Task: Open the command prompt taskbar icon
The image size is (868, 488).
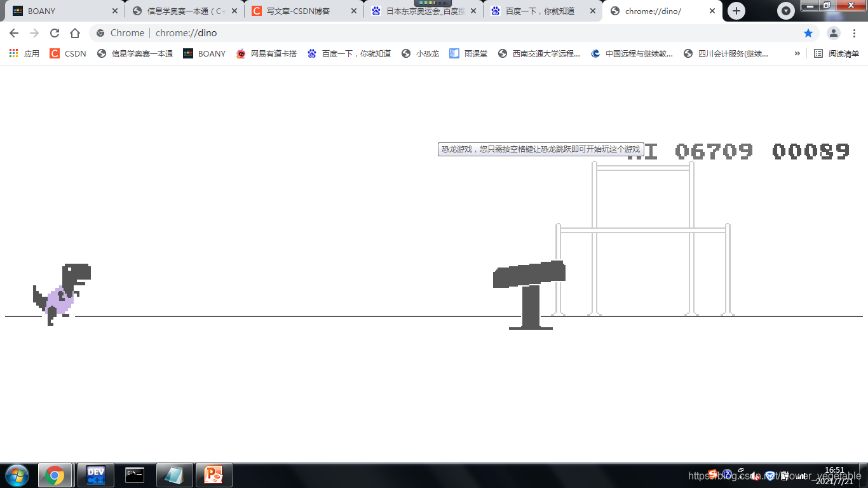Action: click(x=135, y=475)
